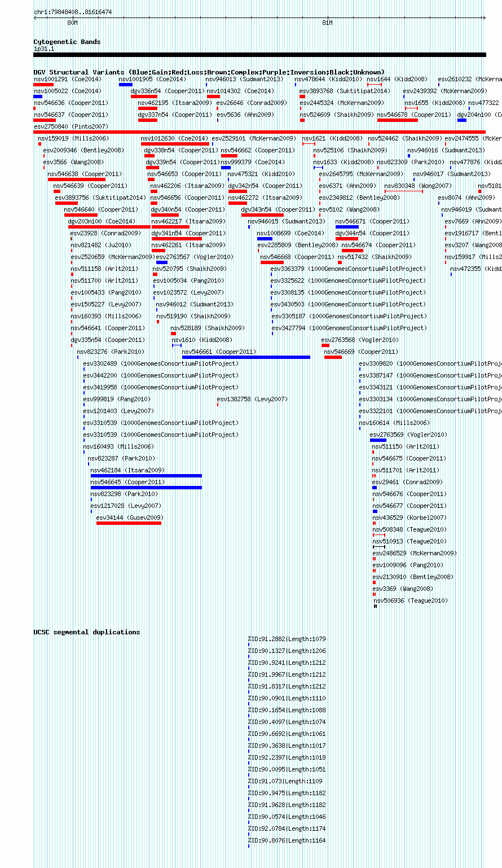Click the UCSC segmental duplications track title
502x868 pixels.
(x=86, y=632)
